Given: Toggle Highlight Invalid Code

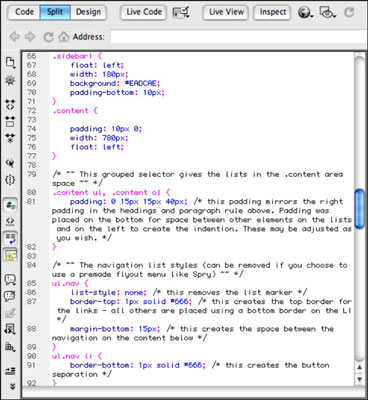Looking at the screenshot, I should coord(10,221).
